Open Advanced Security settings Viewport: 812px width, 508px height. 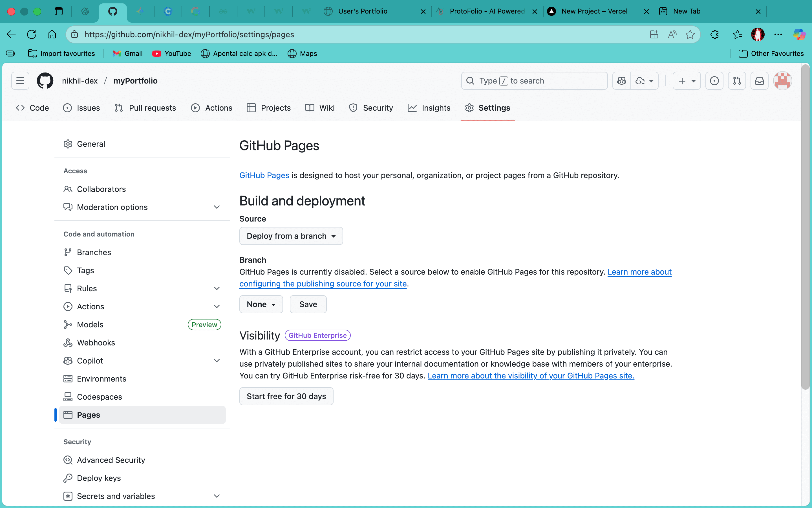142,460
